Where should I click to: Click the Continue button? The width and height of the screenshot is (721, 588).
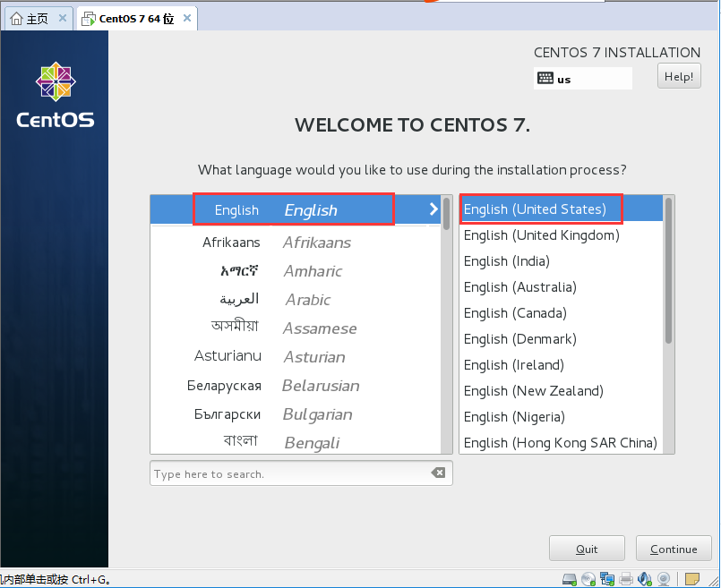click(674, 549)
